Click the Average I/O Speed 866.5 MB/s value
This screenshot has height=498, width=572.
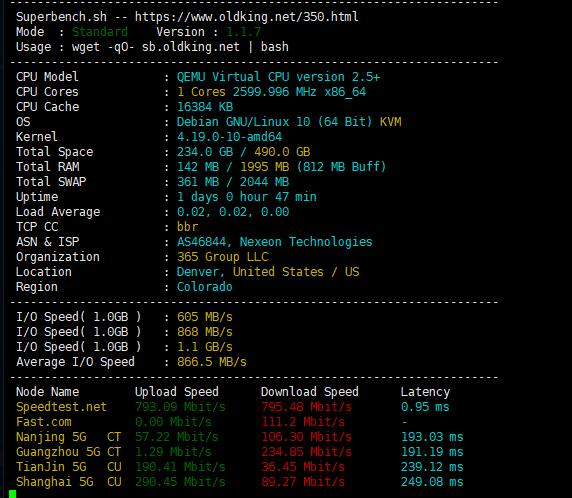point(212,362)
